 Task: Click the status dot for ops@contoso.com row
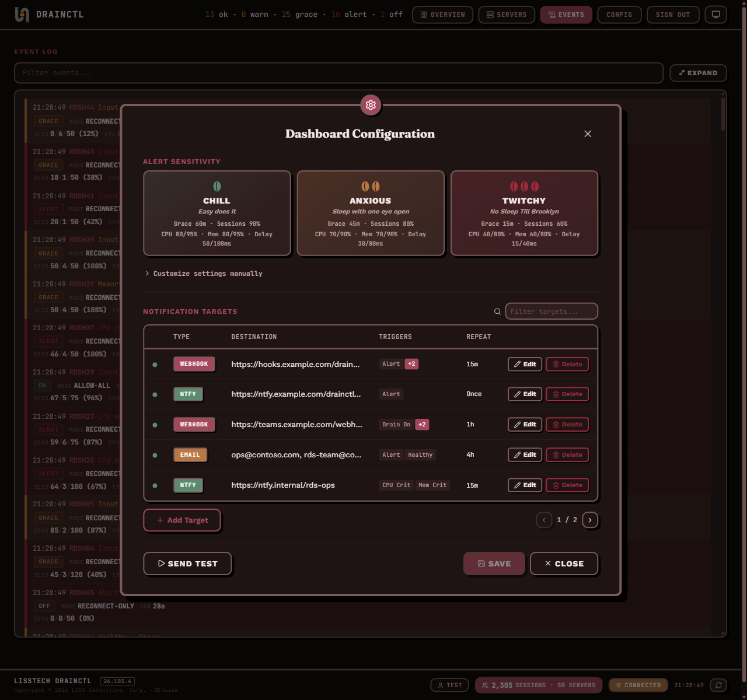[155, 455]
